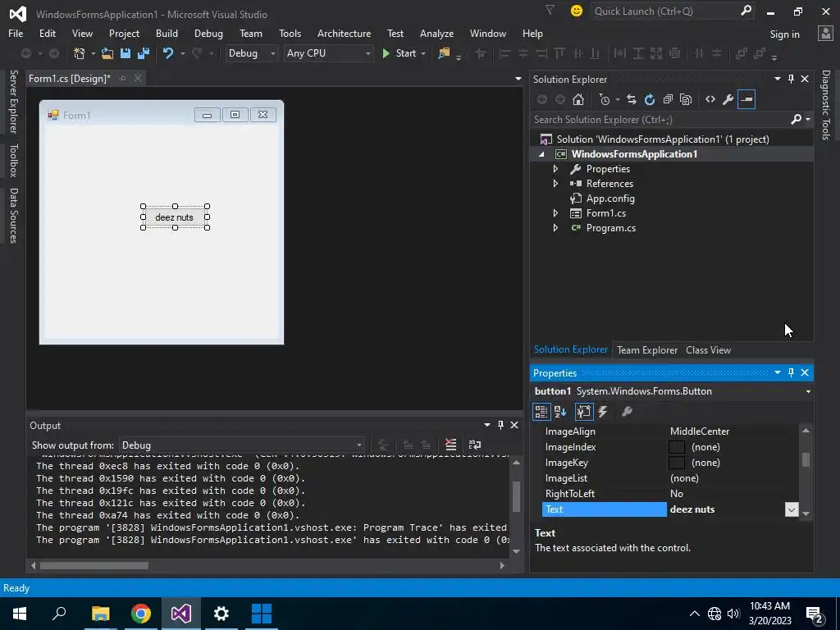Screen dimensions: 840x630
Task: Click the Find in Files toolbar icon
Action: 444,53
